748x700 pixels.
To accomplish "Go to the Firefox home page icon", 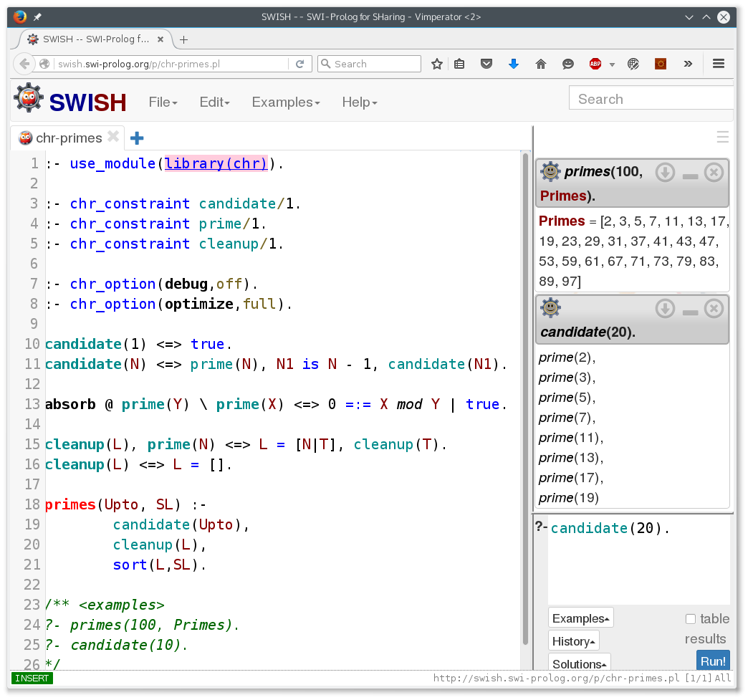I will coord(540,64).
